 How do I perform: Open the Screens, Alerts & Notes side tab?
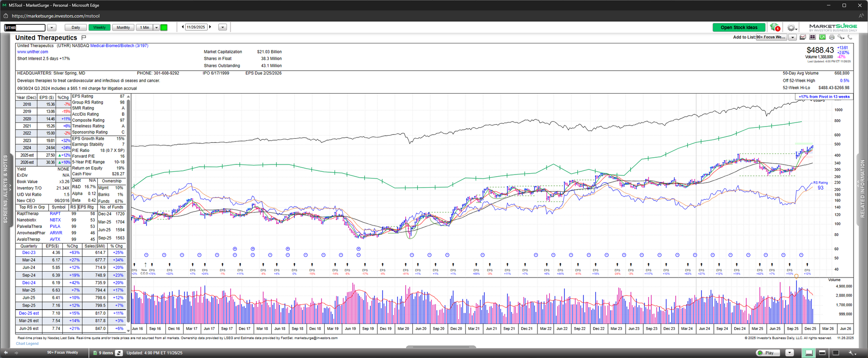pos(5,189)
